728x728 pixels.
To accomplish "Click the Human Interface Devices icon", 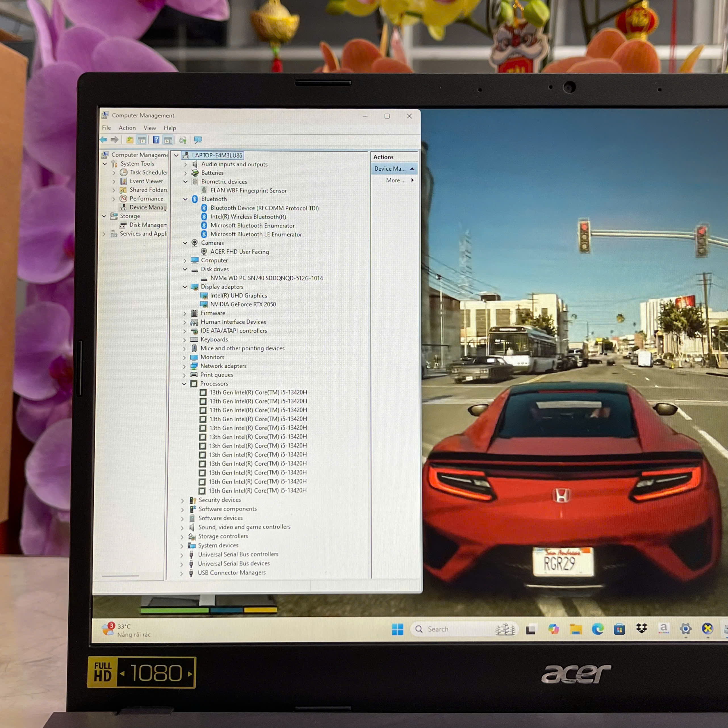I will 194,322.
